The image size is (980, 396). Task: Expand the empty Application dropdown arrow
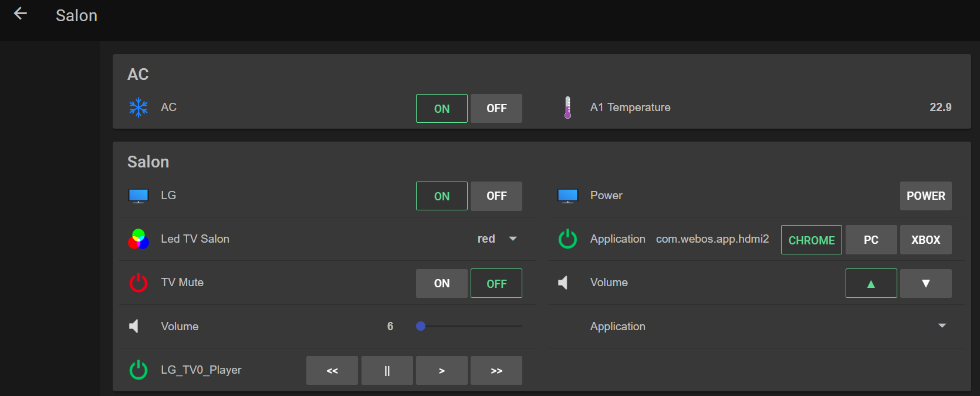942,326
